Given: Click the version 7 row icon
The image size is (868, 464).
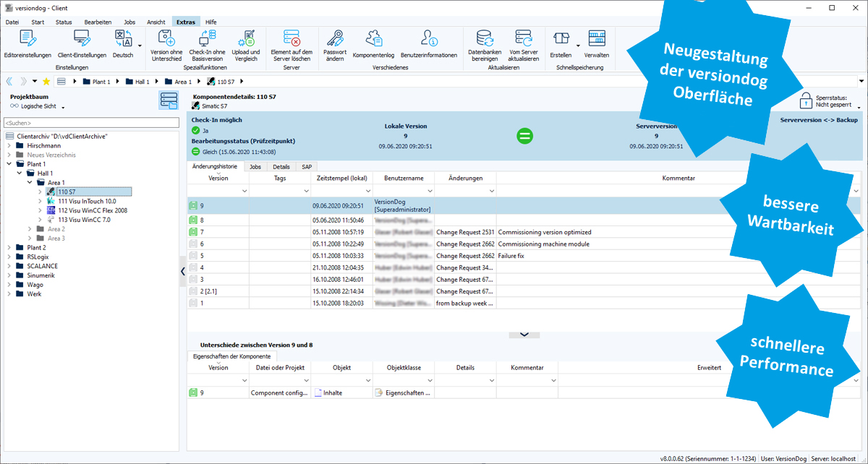Looking at the screenshot, I should [193, 232].
